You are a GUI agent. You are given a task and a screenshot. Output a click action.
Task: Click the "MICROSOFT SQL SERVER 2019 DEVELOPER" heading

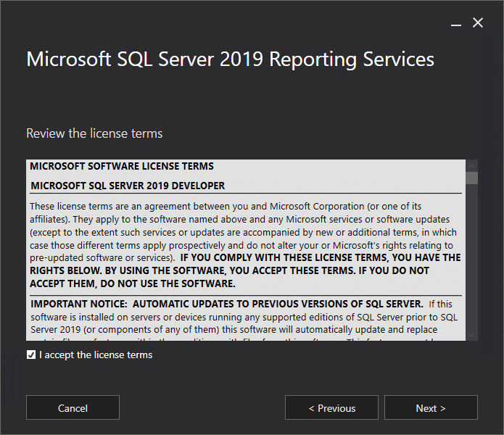(128, 186)
